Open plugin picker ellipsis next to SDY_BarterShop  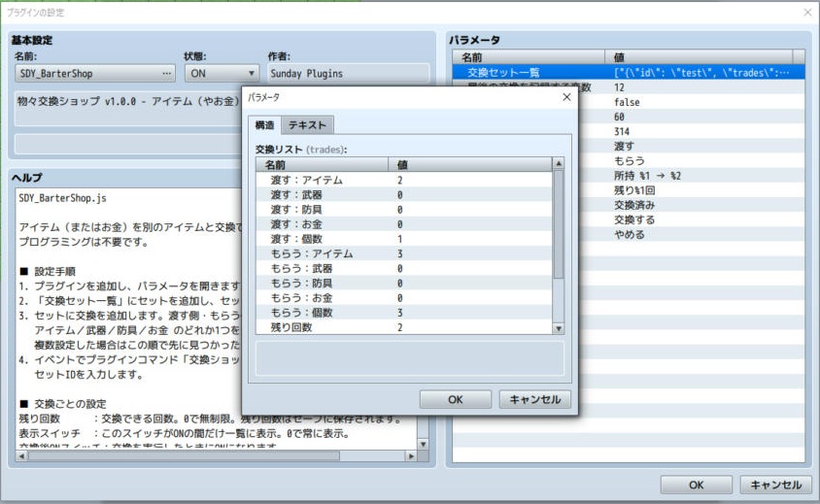click(x=166, y=74)
